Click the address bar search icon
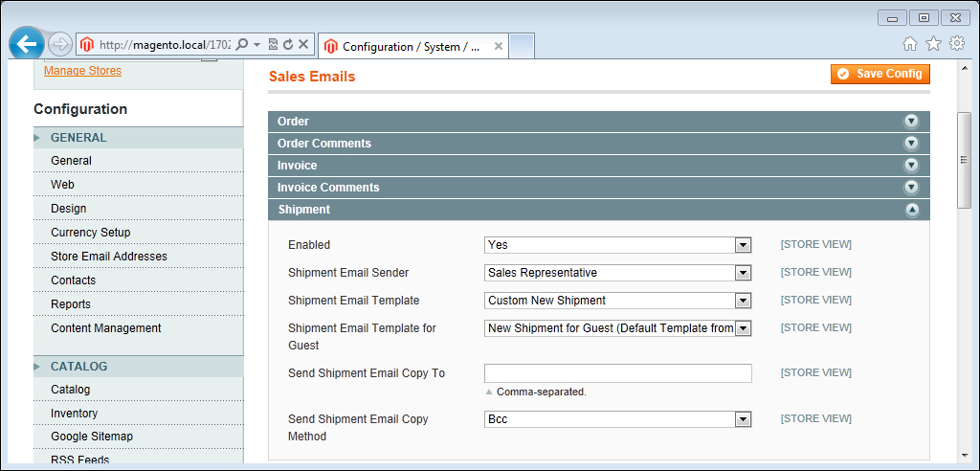This screenshot has width=980, height=471. 242,44
